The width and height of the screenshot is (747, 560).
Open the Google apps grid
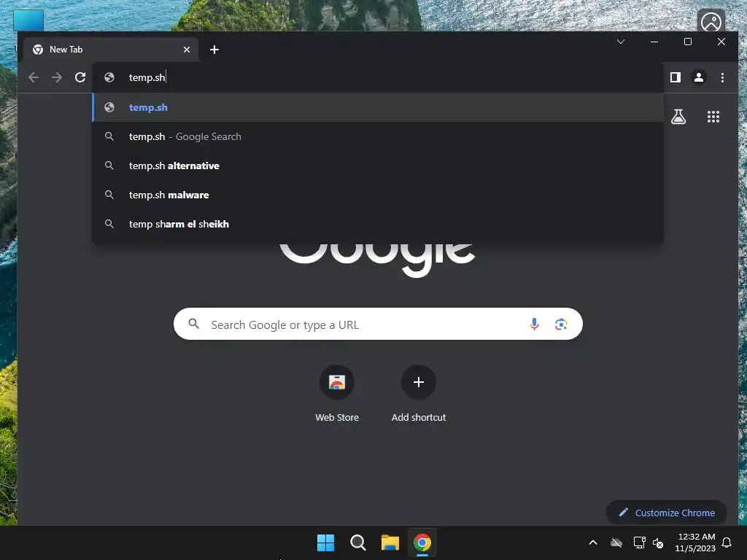[713, 117]
